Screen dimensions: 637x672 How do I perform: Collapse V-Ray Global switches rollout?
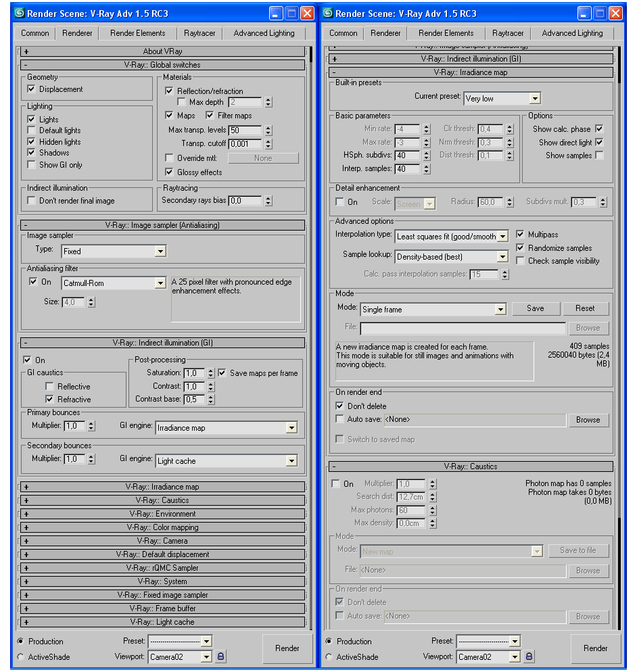point(162,65)
